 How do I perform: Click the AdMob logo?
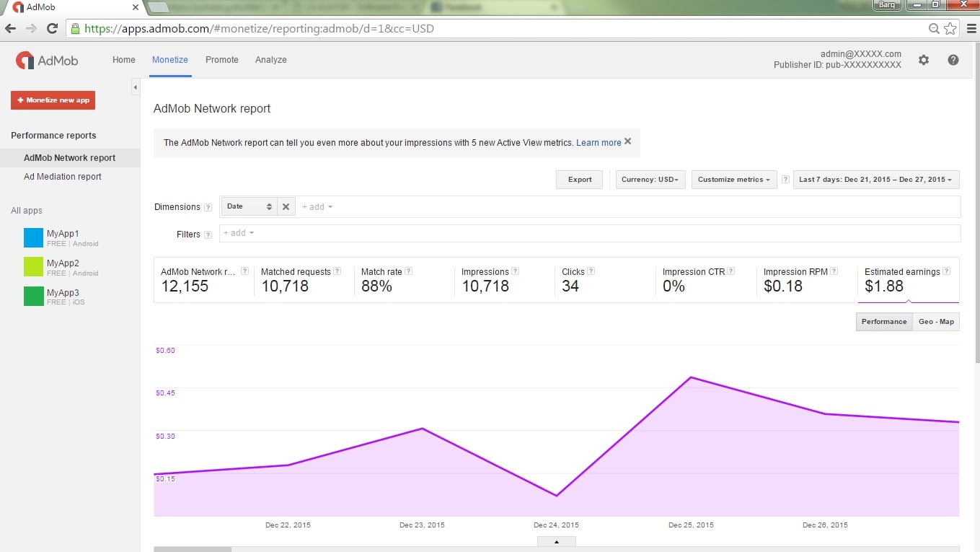(x=46, y=60)
